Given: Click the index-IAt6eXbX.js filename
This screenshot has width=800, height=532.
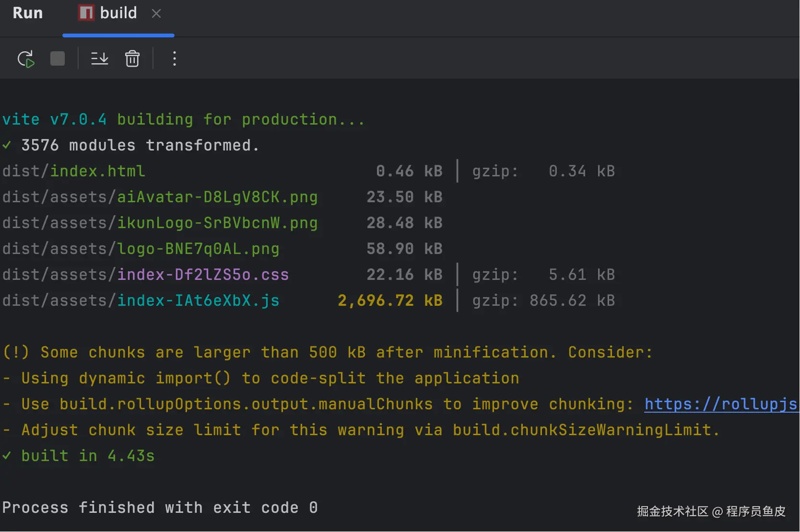Looking at the screenshot, I should [x=198, y=301].
